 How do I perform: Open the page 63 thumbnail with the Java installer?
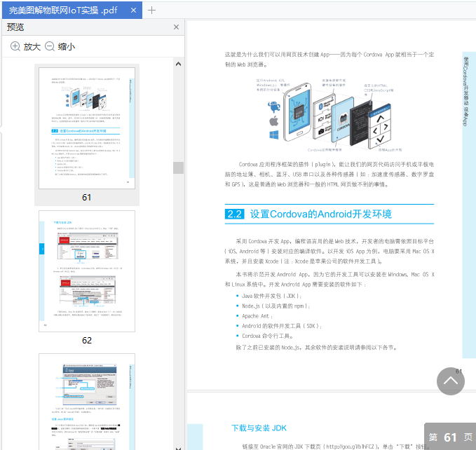point(87,402)
